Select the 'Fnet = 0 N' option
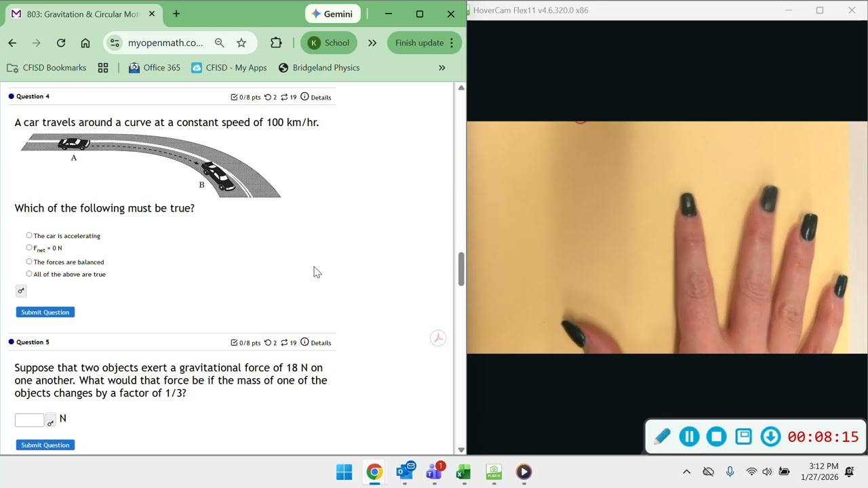Screen dimensions: 868x488 (29, 247)
